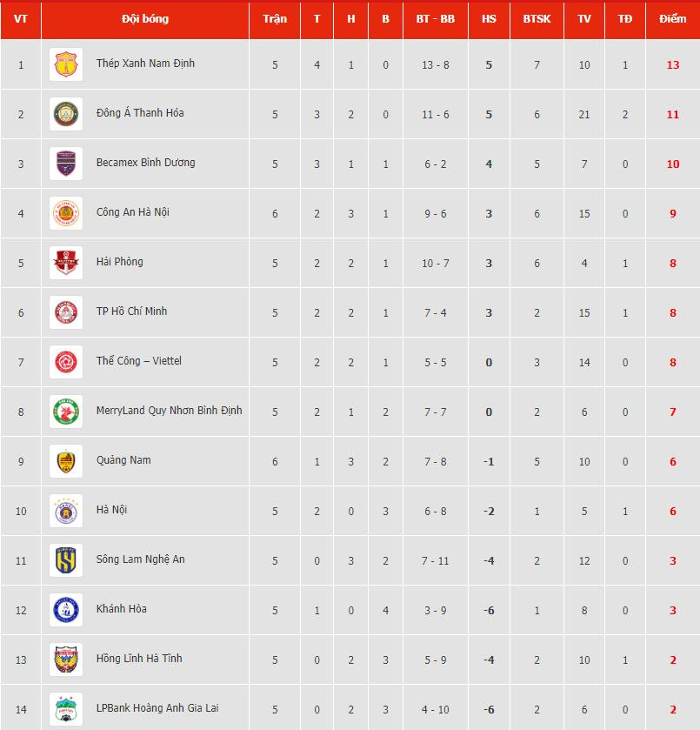Select the Khánh Hòa team name

coord(121,609)
